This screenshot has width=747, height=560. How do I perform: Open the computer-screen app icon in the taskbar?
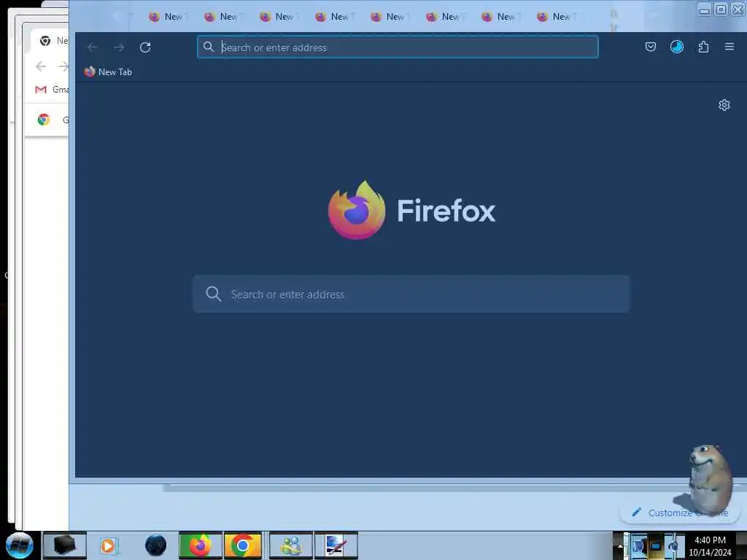336,545
